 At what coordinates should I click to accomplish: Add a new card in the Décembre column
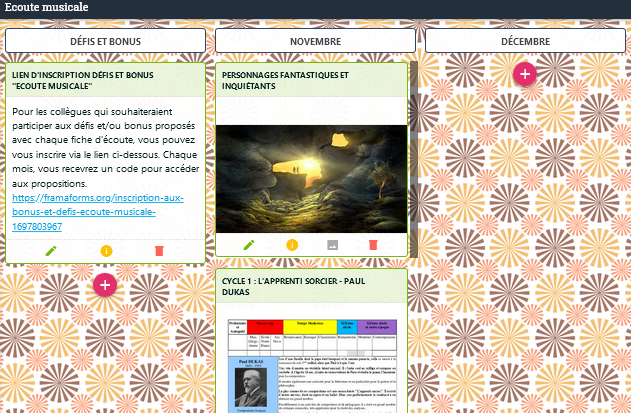coord(525,73)
